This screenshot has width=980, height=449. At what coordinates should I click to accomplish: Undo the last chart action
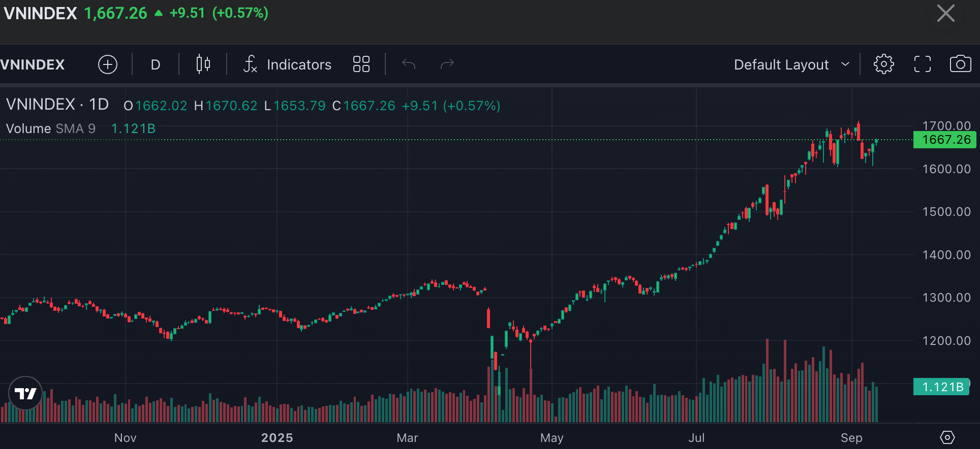click(x=409, y=64)
